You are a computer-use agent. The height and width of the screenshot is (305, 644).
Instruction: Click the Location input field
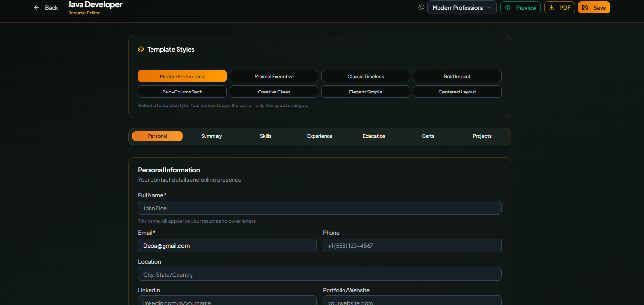point(320,274)
